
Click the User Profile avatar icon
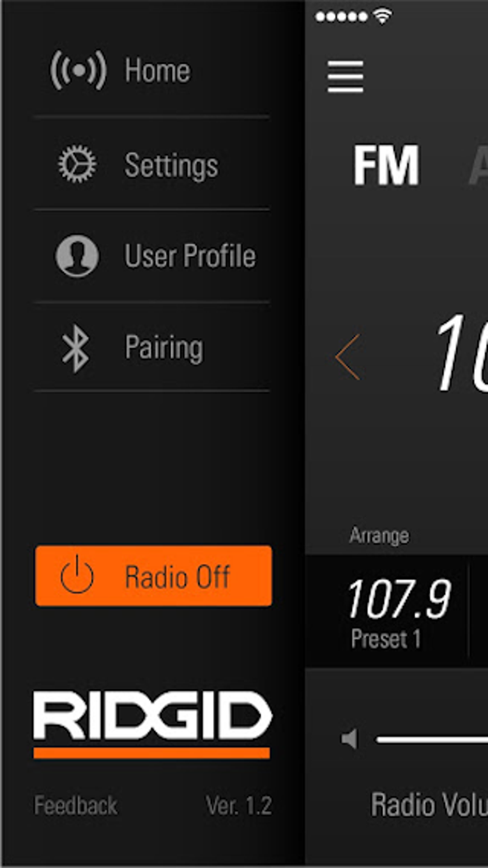[78, 256]
